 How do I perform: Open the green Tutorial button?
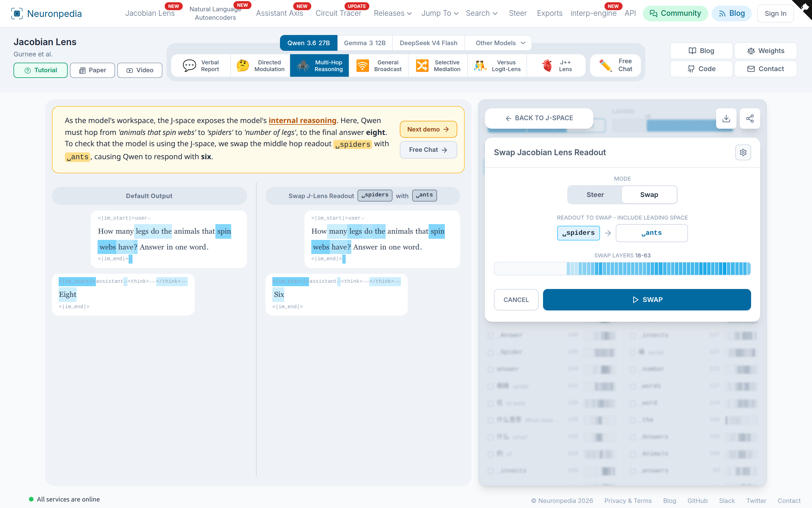41,70
